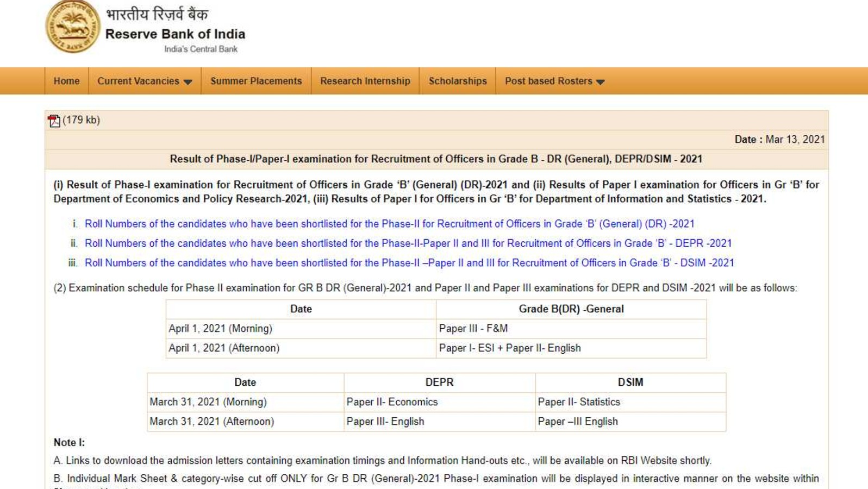Viewport: 868px width, 489px height.
Task: Go to the Home menu item
Action: coord(66,81)
